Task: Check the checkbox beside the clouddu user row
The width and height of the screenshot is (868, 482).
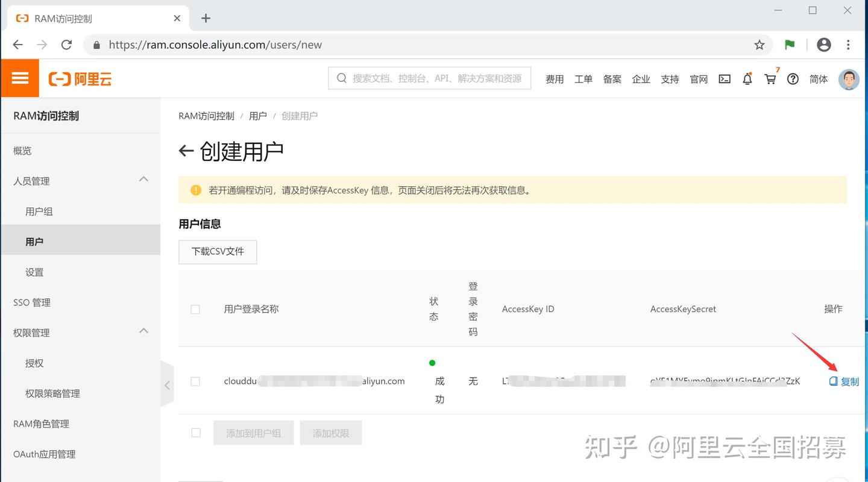Action: (195, 381)
